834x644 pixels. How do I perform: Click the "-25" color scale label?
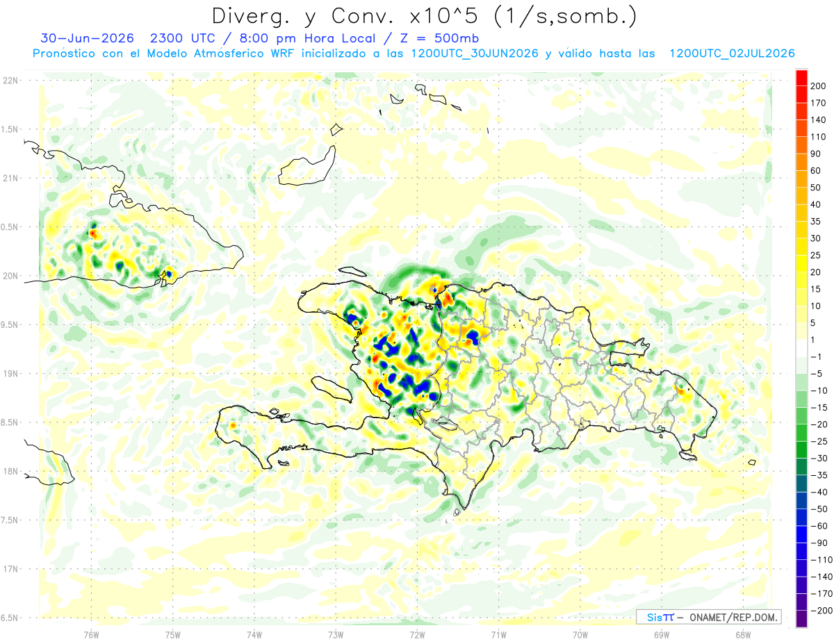(x=819, y=441)
